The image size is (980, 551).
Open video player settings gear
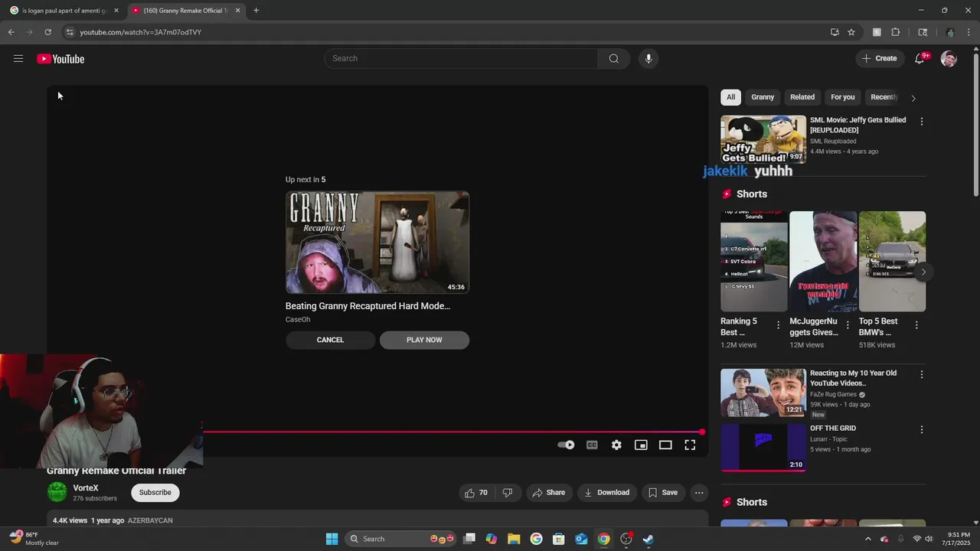pyautogui.click(x=616, y=445)
